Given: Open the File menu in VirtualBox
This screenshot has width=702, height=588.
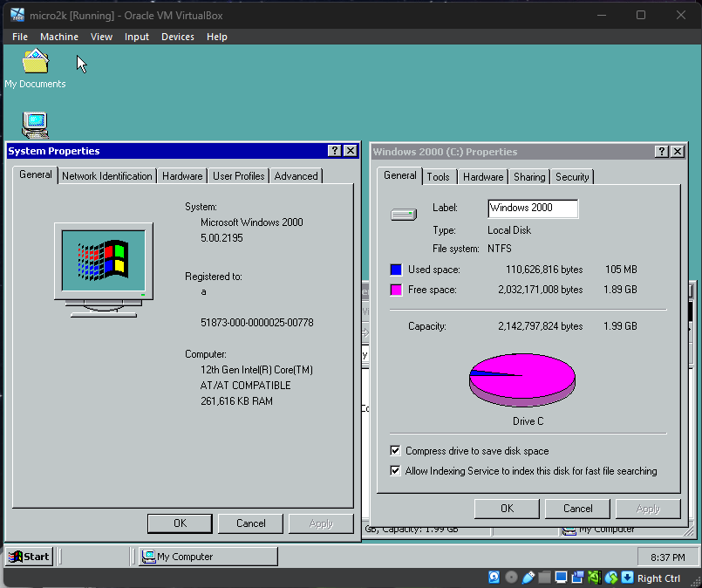Looking at the screenshot, I should 20,37.
